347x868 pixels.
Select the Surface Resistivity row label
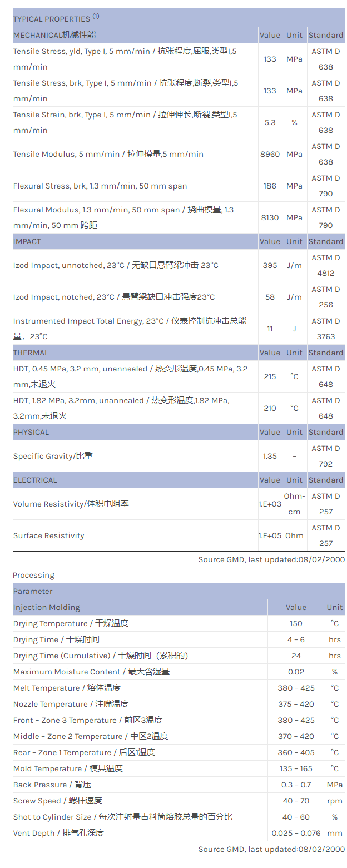click(49, 535)
